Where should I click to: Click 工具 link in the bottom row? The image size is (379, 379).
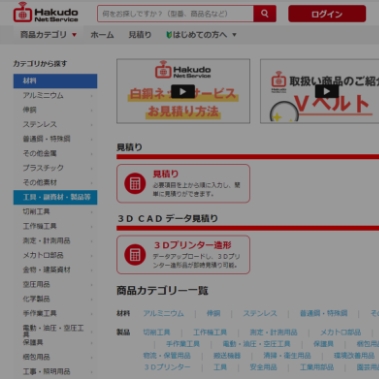click(220, 367)
